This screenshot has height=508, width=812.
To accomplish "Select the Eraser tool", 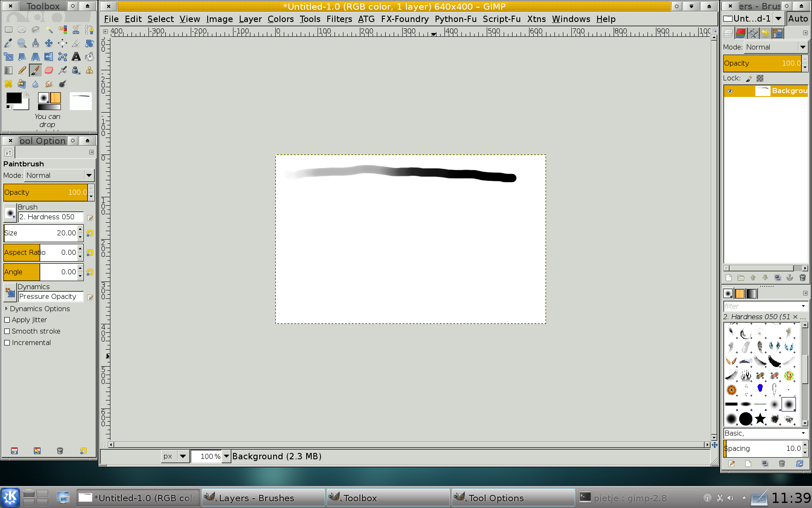I will tap(49, 70).
